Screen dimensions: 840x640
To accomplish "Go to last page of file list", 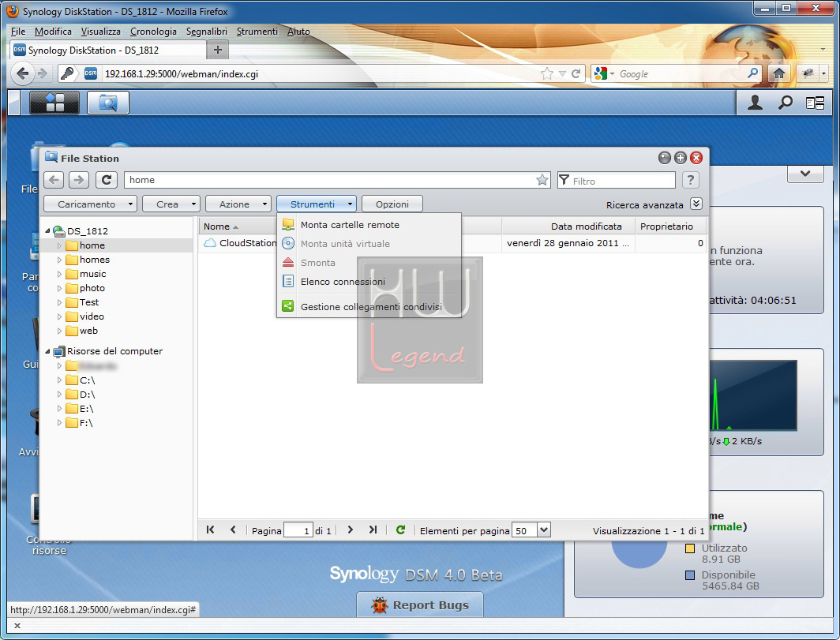I will (x=373, y=530).
